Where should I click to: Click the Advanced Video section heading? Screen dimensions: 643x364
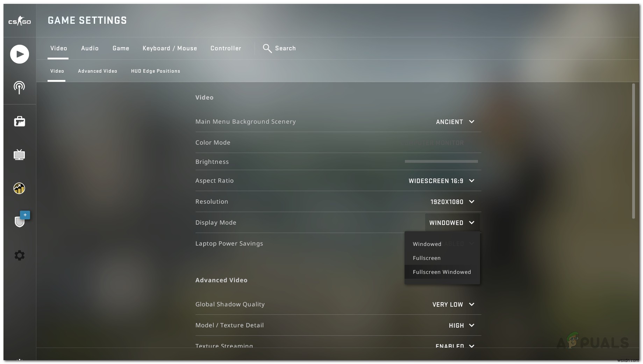221,280
